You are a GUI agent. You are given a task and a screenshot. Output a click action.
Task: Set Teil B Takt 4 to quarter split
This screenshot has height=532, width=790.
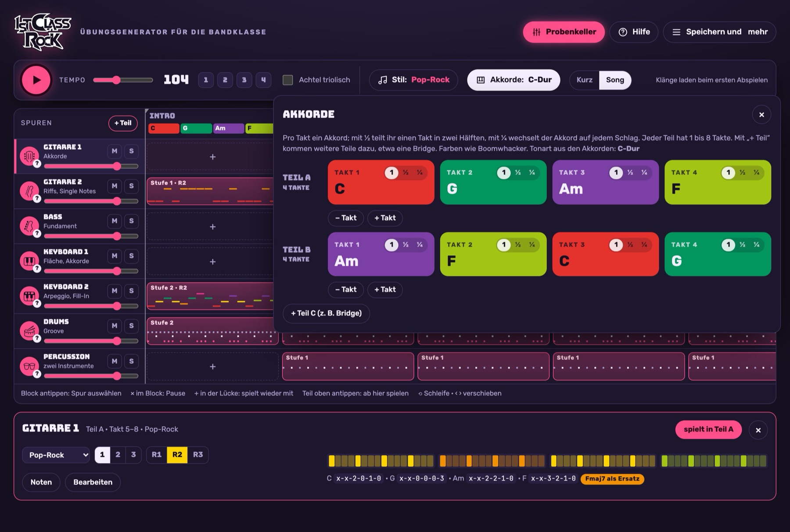[757, 245]
